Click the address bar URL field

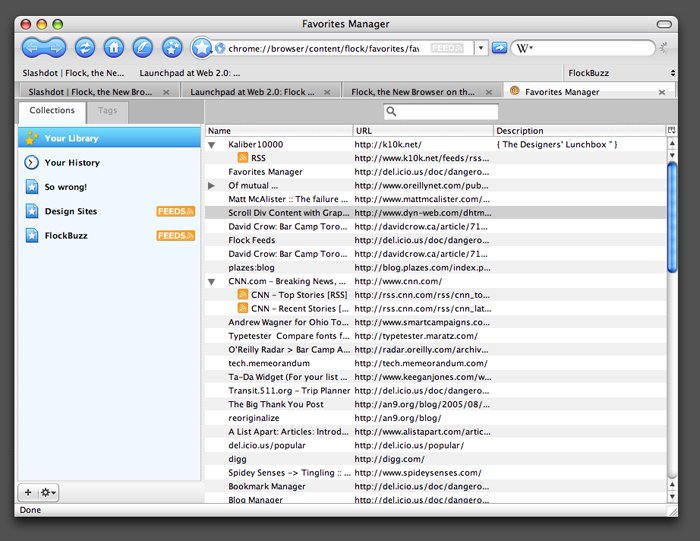click(324, 48)
